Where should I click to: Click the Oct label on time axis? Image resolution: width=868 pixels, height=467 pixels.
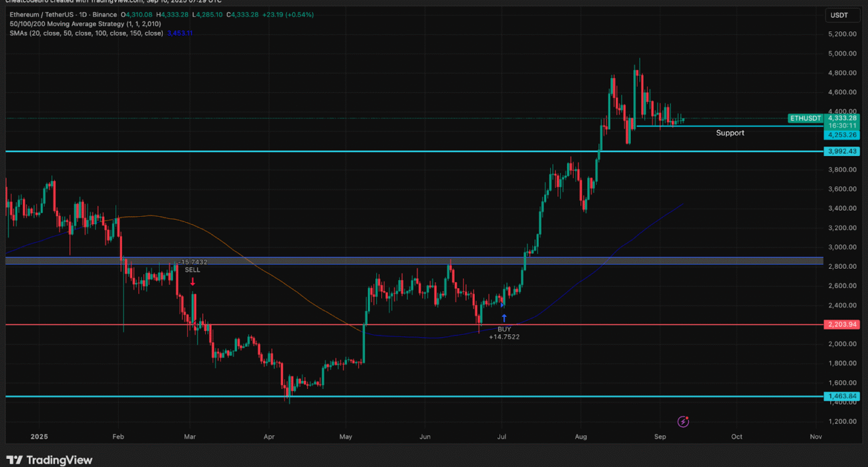(x=736, y=437)
